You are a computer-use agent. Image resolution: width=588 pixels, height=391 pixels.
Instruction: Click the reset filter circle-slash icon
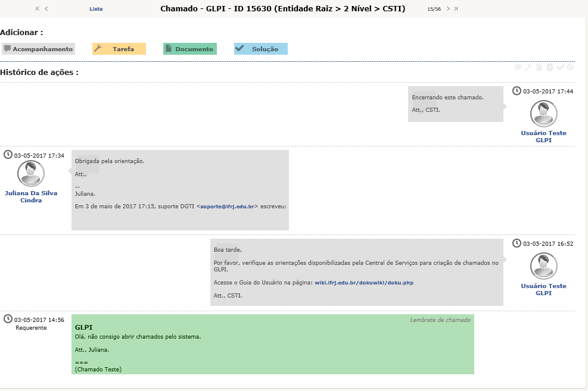coord(570,67)
